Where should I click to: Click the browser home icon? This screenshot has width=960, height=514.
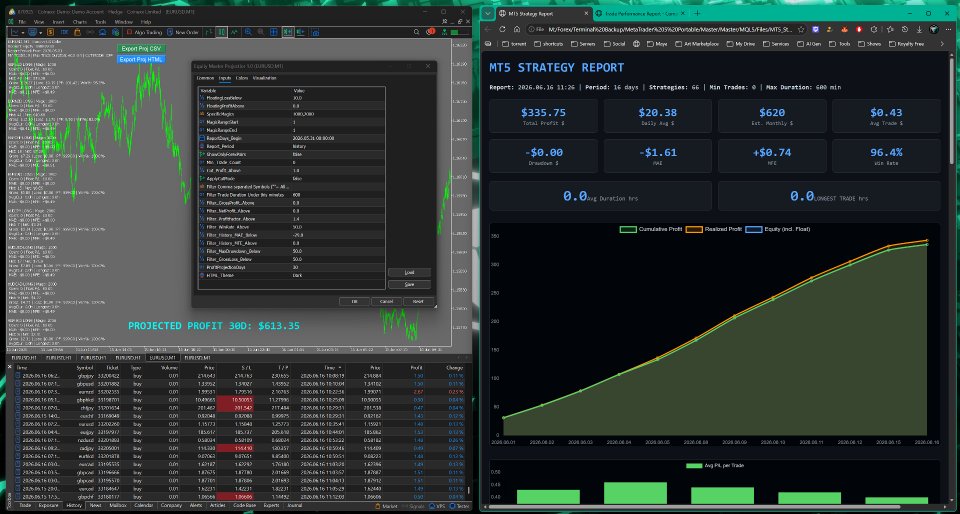coord(517,29)
